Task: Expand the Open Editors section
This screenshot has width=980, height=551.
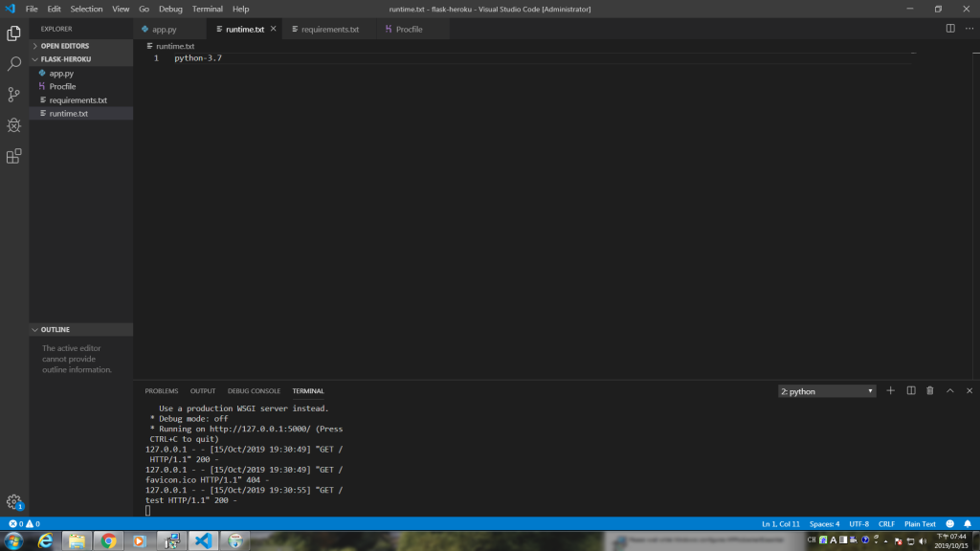Action: click(80, 46)
